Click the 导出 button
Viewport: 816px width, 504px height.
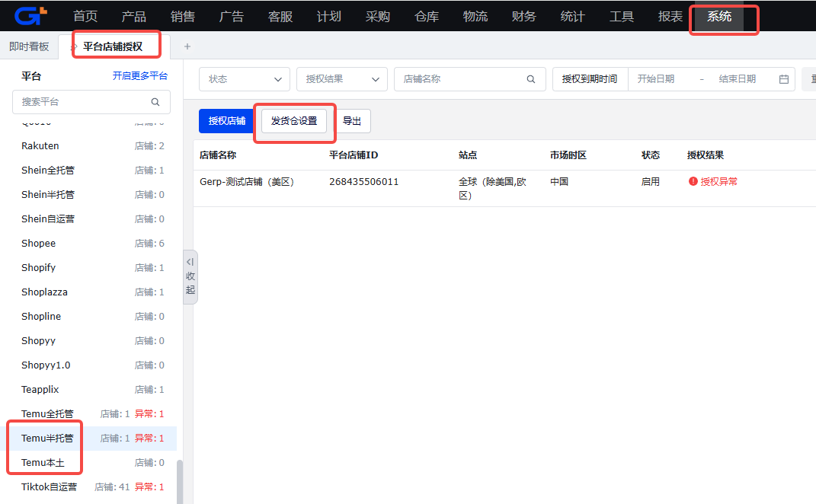click(x=352, y=121)
